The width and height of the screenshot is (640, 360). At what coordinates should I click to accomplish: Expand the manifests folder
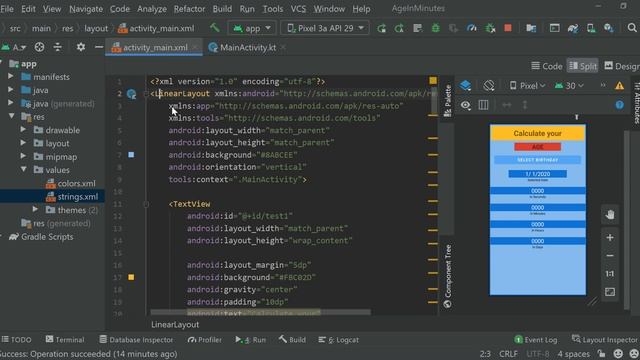click(11, 76)
